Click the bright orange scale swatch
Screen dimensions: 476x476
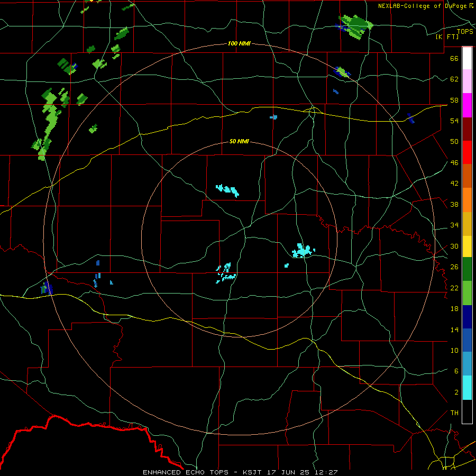(x=467, y=200)
